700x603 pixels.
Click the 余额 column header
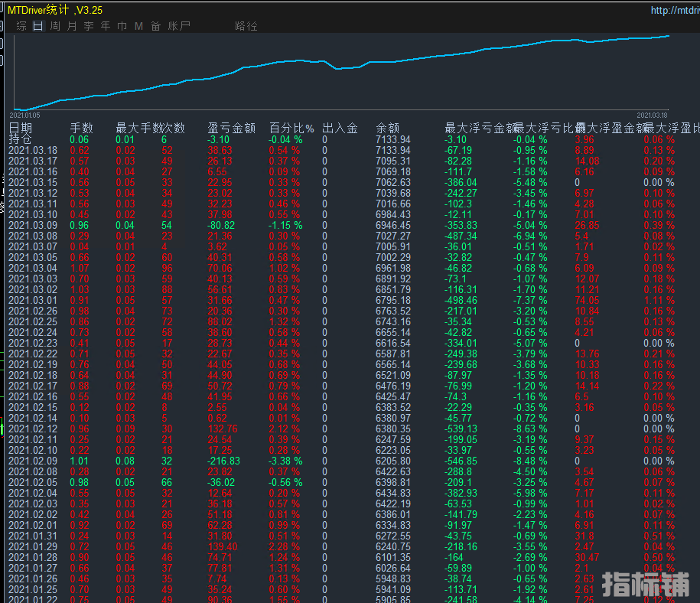387,129
